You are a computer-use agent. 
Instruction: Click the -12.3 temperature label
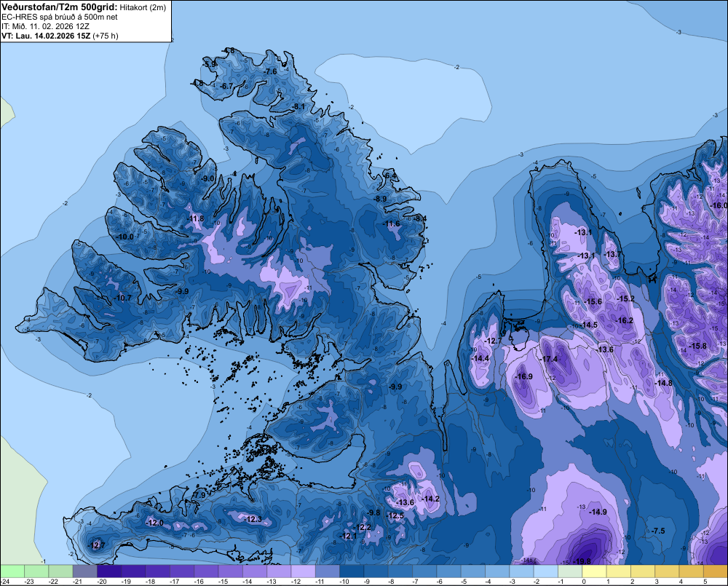(x=253, y=519)
